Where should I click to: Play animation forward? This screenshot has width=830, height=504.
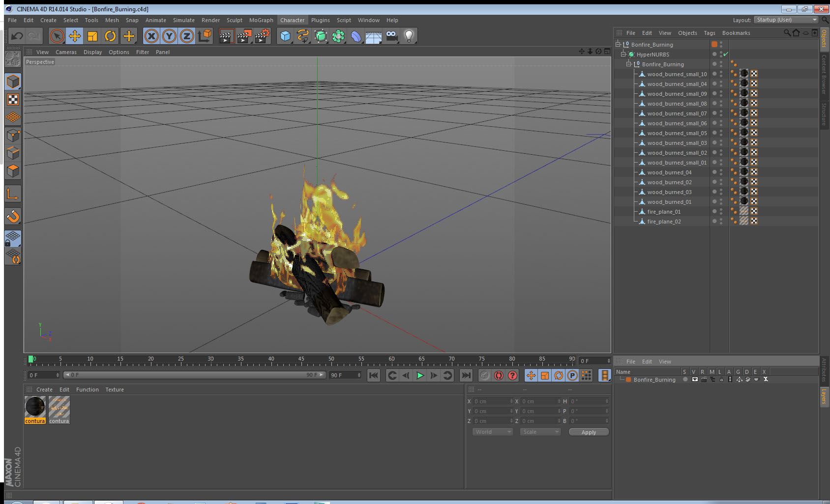click(420, 375)
